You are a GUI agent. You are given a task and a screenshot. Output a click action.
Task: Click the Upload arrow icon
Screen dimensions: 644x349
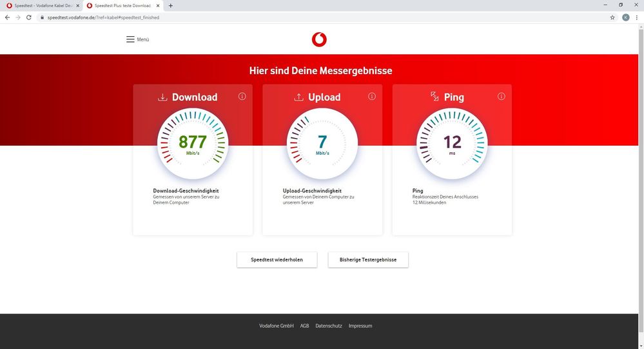point(298,97)
